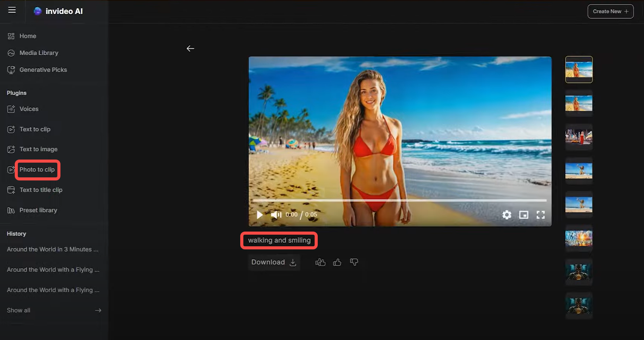Screen dimensions: 644x340
Task: Click the back arrow icon
Action: click(x=190, y=48)
